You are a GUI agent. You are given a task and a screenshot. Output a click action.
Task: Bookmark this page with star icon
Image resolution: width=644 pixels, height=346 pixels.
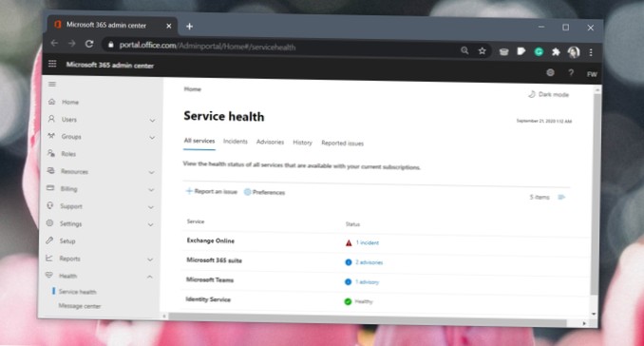483,50
